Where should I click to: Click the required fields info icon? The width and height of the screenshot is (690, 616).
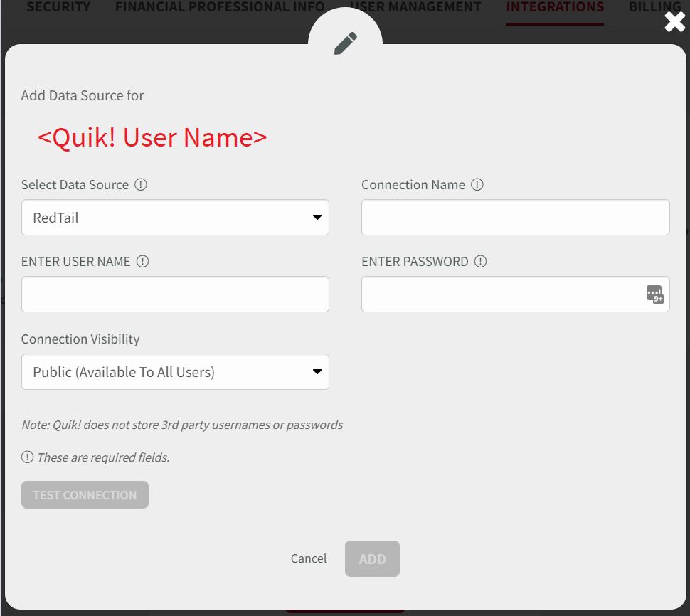point(27,457)
